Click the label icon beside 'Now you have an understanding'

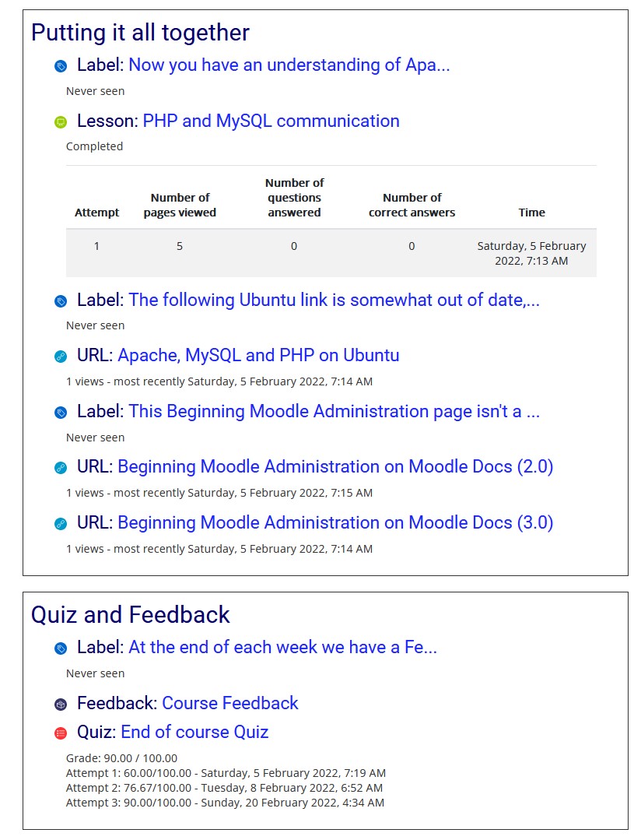61,66
